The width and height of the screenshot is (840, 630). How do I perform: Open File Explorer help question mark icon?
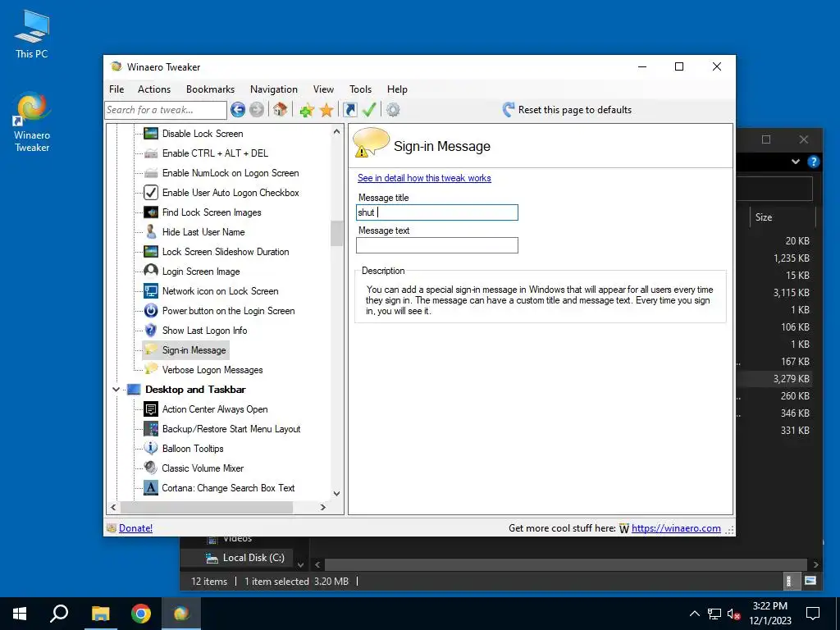(x=813, y=162)
